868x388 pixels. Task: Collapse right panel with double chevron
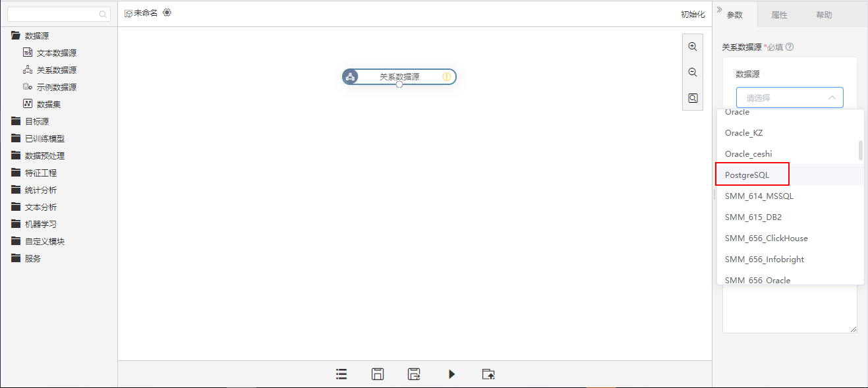click(x=719, y=9)
